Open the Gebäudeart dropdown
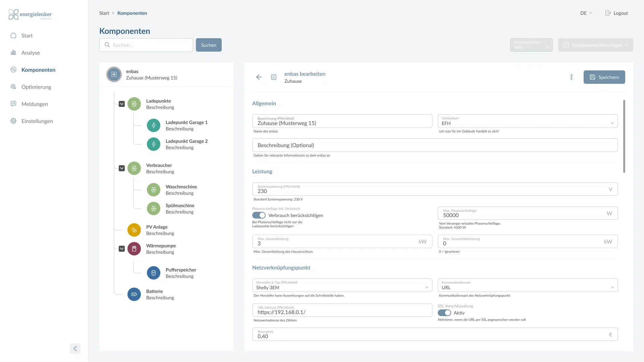644x362 pixels. point(527,121)
